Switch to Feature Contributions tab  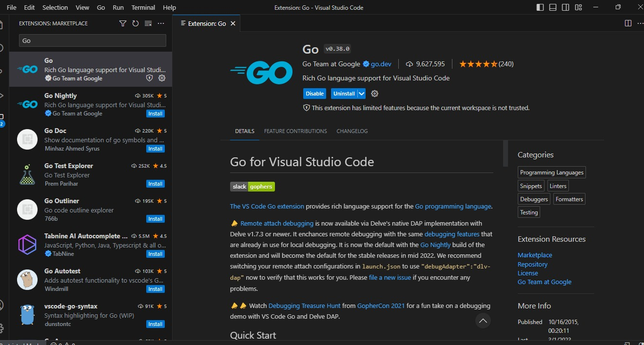[295, 131]
